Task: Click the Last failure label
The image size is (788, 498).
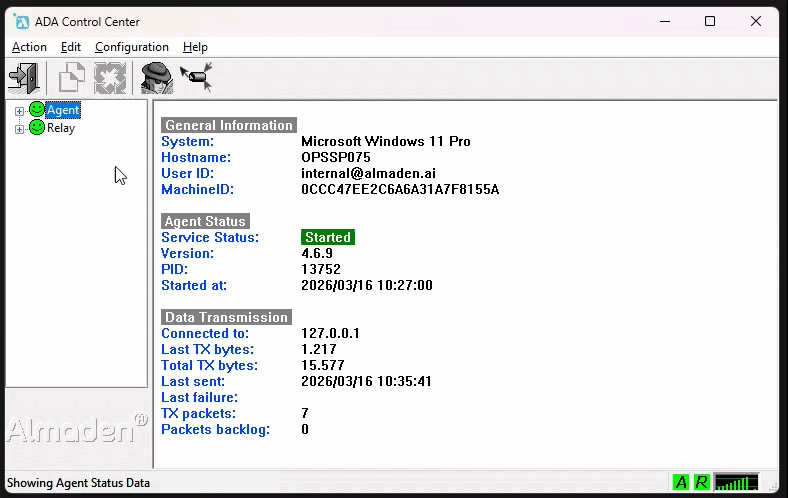Action: click(199, 397)
